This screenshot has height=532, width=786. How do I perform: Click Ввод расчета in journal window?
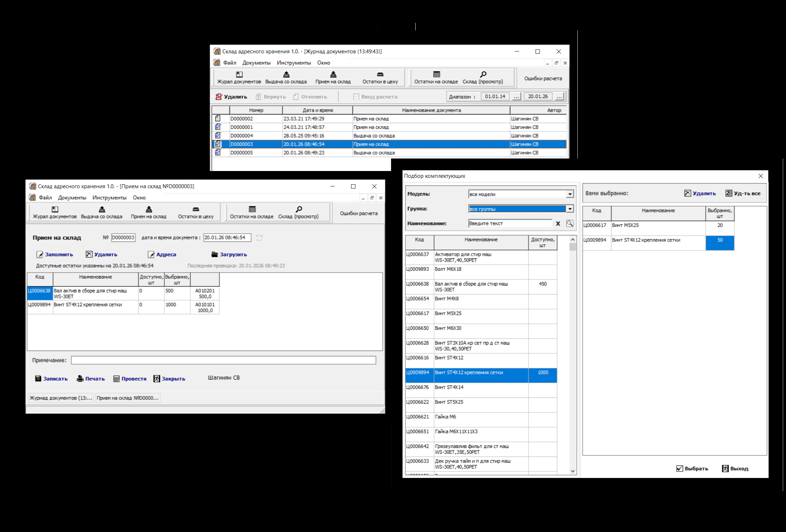click(375, 97)
